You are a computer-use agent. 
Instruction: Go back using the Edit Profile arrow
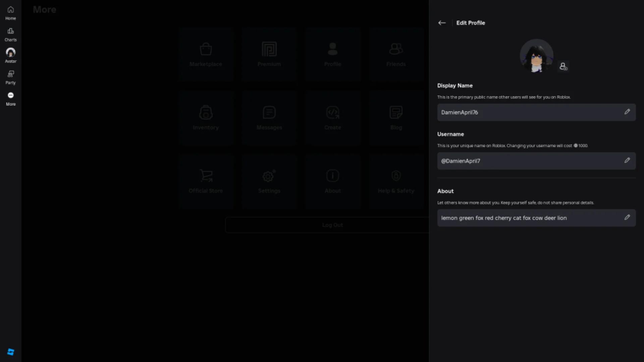(442, 23)
